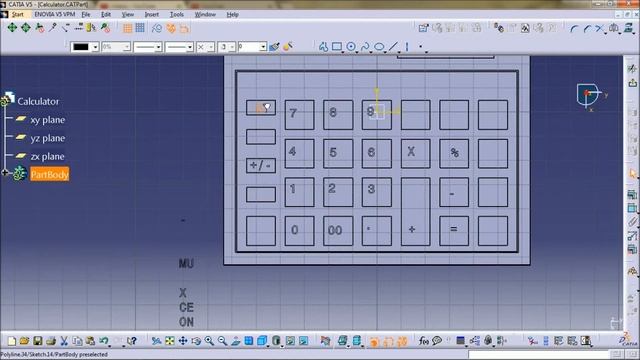The height and width of the screenshot is (360, 640).
Task: Open the Tools menu
Action: (177, 14)
